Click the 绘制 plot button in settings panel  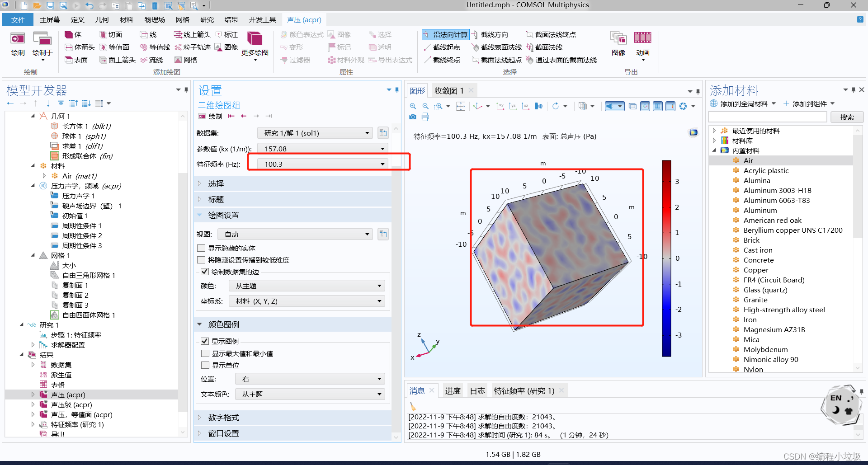(211, 116)
